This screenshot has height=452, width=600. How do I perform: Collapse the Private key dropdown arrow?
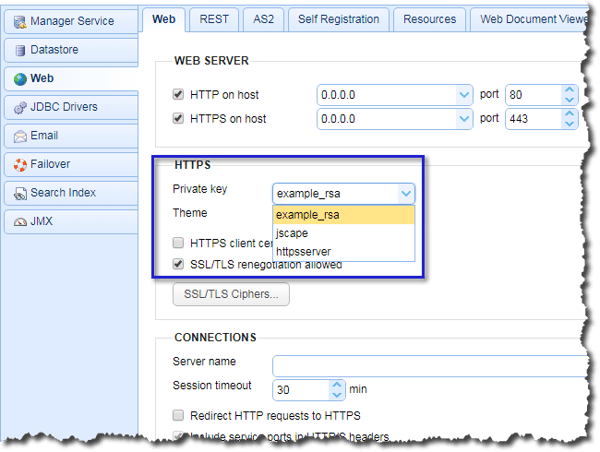point(406,194)
